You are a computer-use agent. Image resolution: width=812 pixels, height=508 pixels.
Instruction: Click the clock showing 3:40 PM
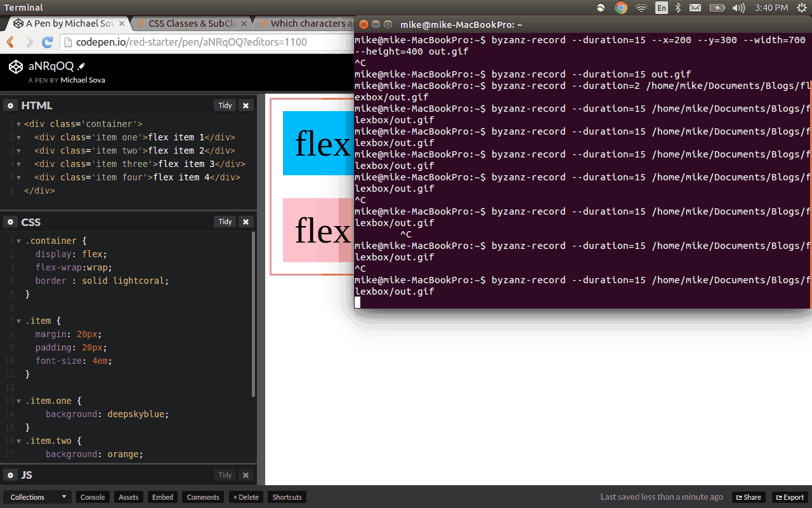point(771,8)
